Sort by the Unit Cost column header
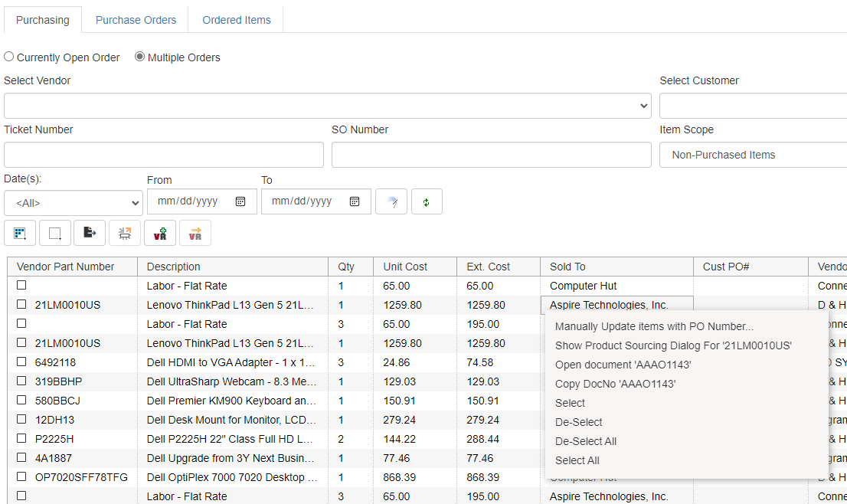This screenshot has width=847, height=504. click(405, 267)
